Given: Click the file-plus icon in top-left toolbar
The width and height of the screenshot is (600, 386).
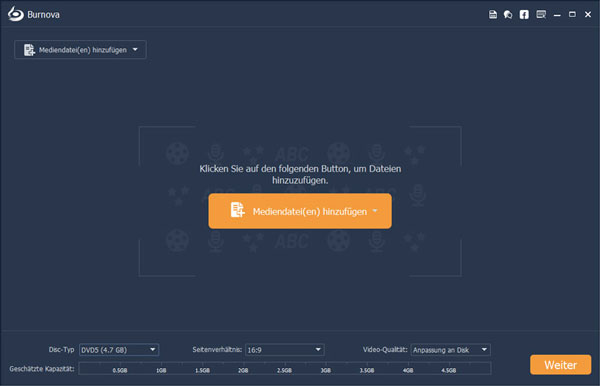Looking at the screenshot, I should [29, 50].
